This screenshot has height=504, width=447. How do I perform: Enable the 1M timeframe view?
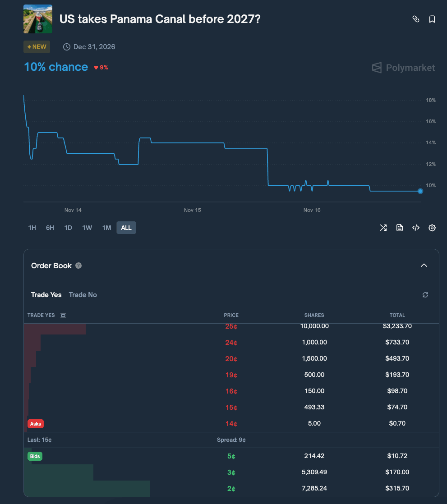[x=106, y=228]
